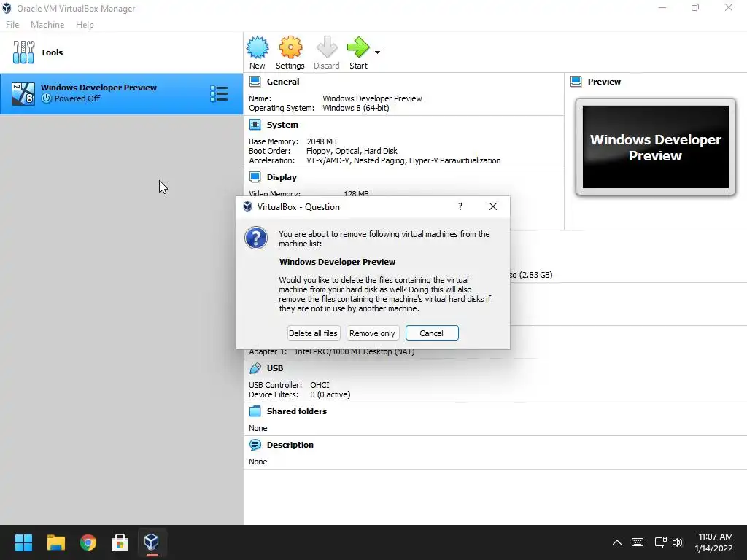Click the Description section speech-bubble icon
The width and height of the screenshot is (747, 560).
[x=255, y=445]
